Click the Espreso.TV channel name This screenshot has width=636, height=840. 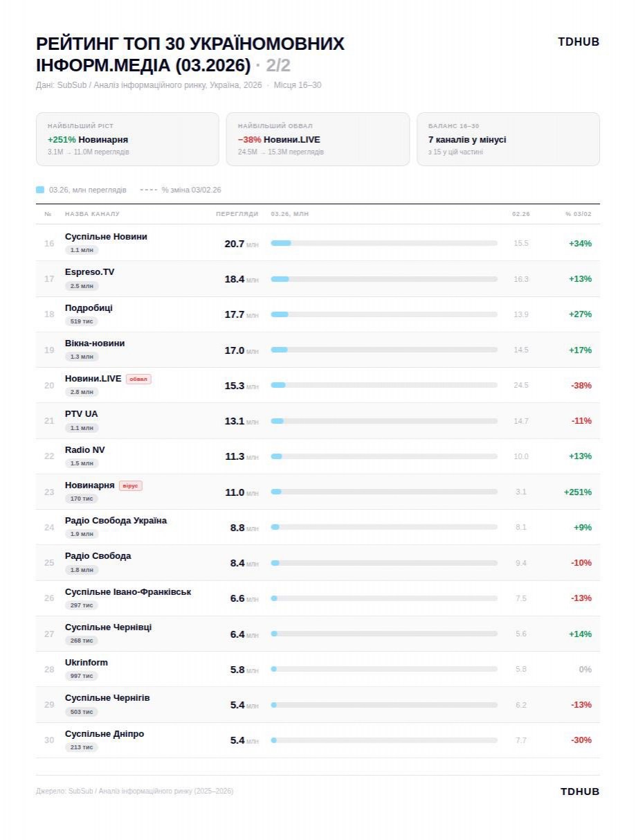click(x=90, y=272)
